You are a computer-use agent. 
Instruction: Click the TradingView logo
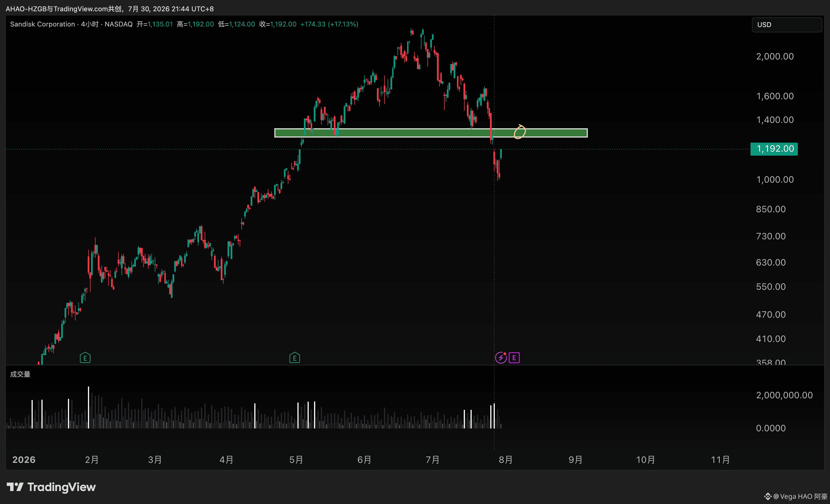[x=51, y=487]
